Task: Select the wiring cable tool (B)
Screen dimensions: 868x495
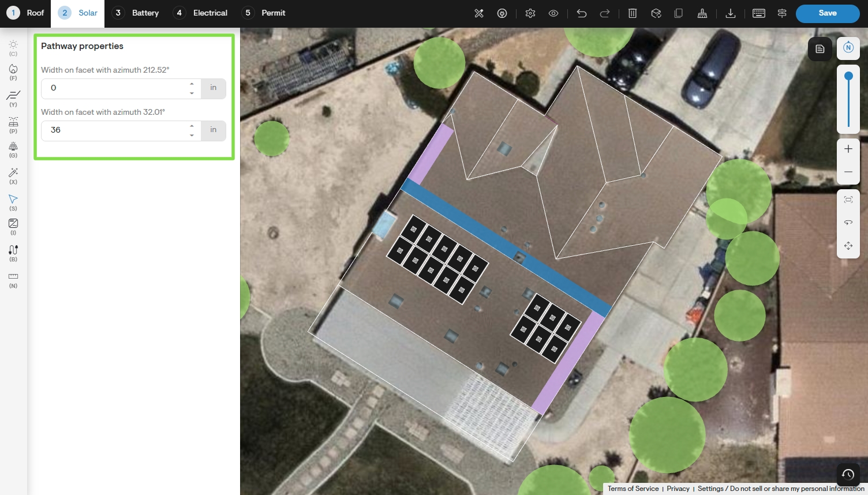Action: [13, 253]
